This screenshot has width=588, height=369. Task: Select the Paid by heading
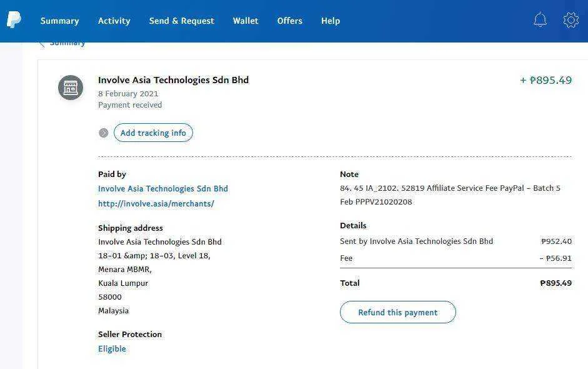112,174
